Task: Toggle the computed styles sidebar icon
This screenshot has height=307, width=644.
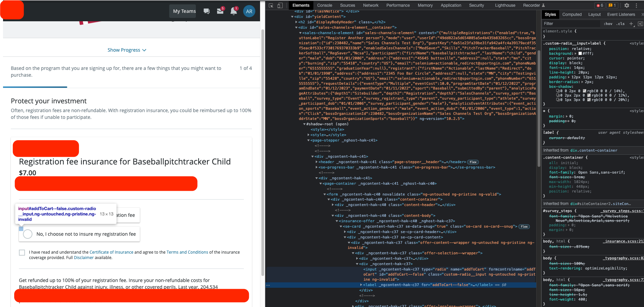Action: [640, 24]
